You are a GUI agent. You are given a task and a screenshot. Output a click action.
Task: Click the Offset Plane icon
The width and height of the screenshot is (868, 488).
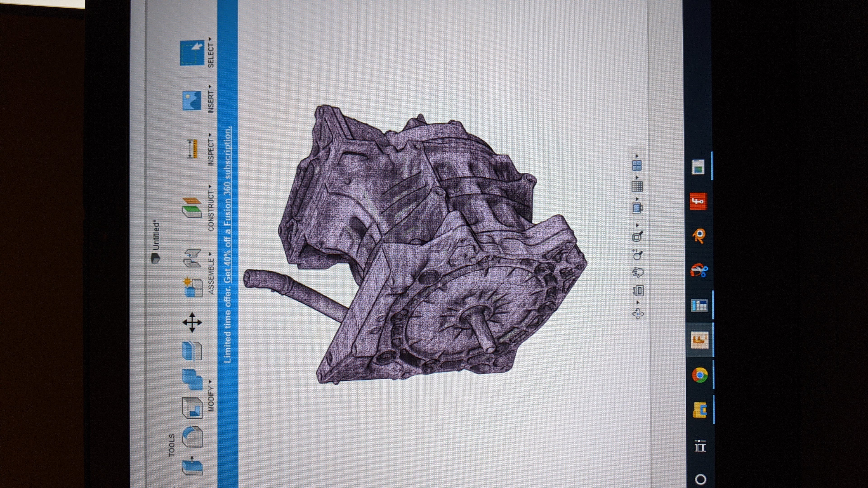pyautogui.click(x=192, y=207)
